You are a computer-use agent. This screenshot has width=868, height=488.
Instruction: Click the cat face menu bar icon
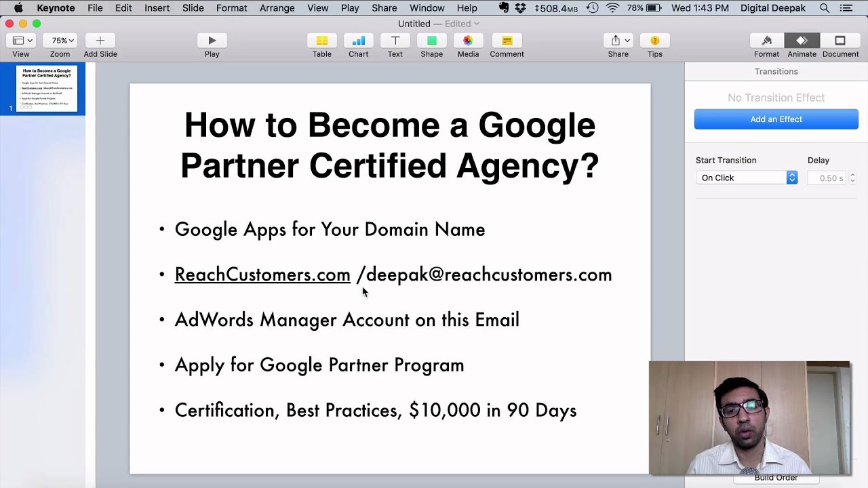point(504,8)
